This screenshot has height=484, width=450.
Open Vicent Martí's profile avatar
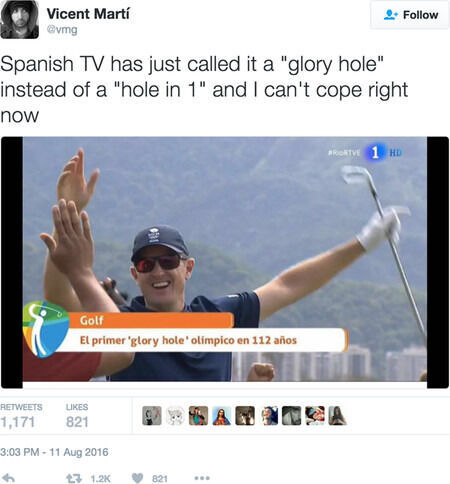(x=19, y=19)
